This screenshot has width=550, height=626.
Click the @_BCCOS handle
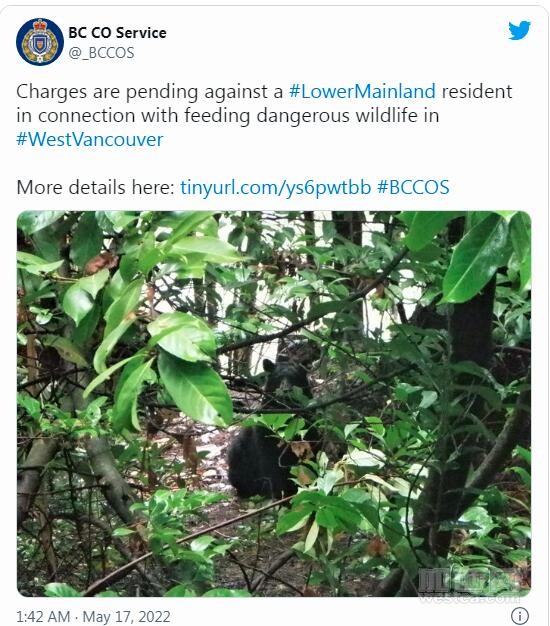pyautogui.click(x=101, y=53)
